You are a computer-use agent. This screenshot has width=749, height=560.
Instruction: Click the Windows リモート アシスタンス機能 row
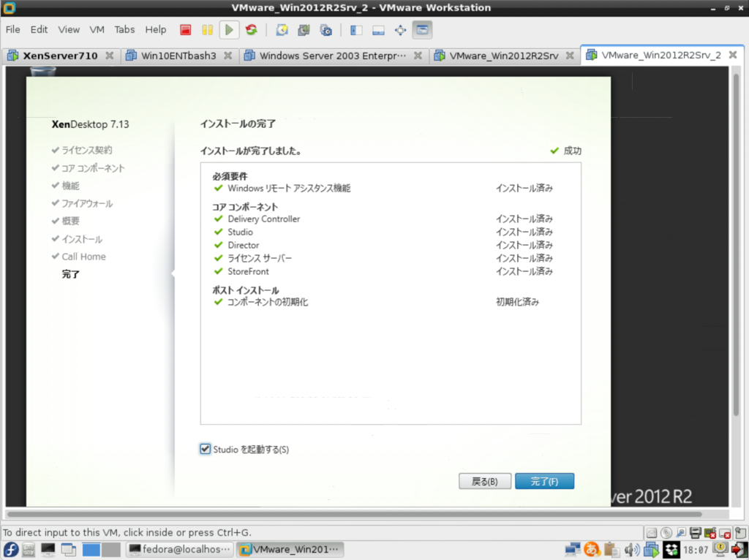point(383,188)
